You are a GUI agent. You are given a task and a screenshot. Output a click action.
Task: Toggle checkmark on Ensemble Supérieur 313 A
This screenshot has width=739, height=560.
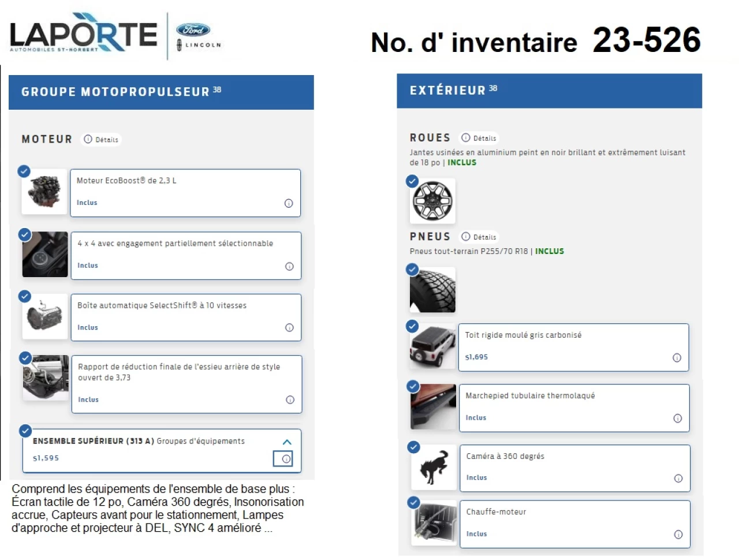(25, 431)
